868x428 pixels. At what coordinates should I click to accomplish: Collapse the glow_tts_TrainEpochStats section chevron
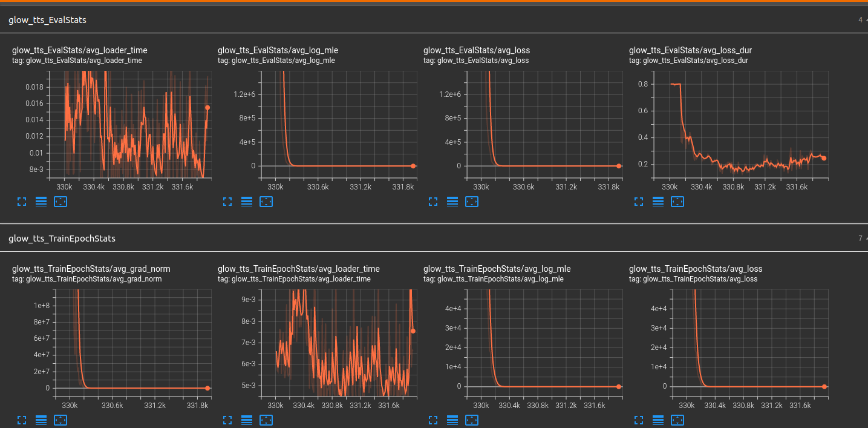[866, 238]
